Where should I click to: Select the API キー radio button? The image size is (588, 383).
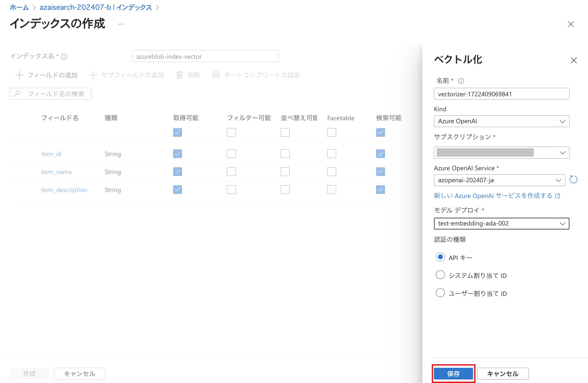(440, 257)
